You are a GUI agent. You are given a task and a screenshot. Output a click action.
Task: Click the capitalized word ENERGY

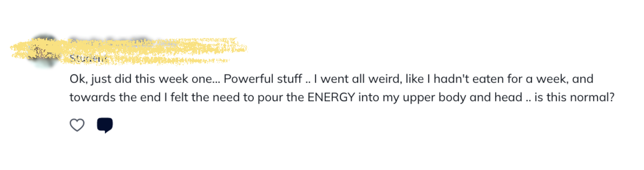(x=331, y=97)
